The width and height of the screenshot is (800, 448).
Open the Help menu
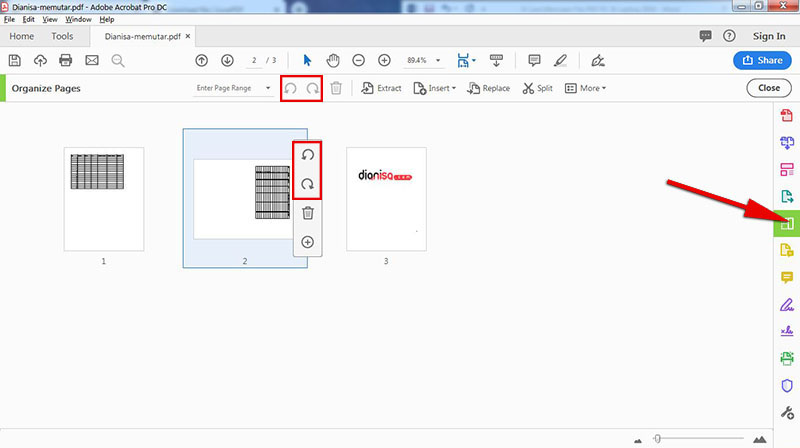point(107,19)
